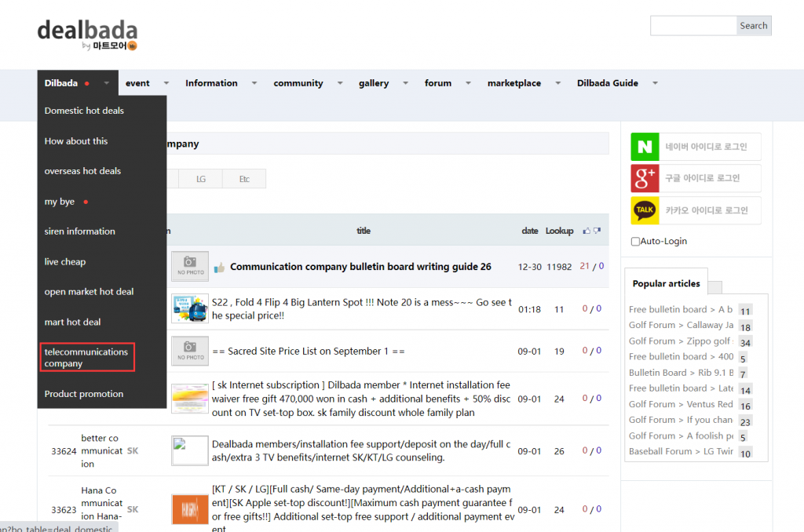
Task: Expand the forum menu arrow
Action: [468, 83]
